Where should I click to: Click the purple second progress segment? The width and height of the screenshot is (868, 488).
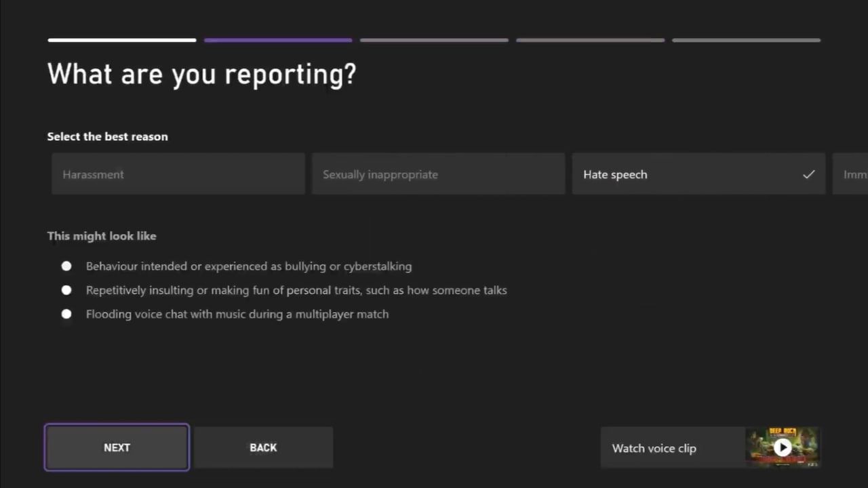pyautogui.click(x=277, y=40)
